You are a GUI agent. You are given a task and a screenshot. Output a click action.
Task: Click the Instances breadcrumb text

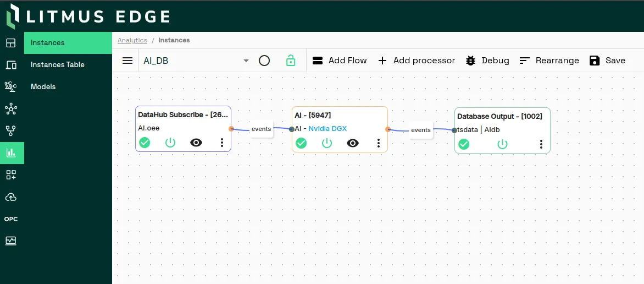(x=174, y=40)
